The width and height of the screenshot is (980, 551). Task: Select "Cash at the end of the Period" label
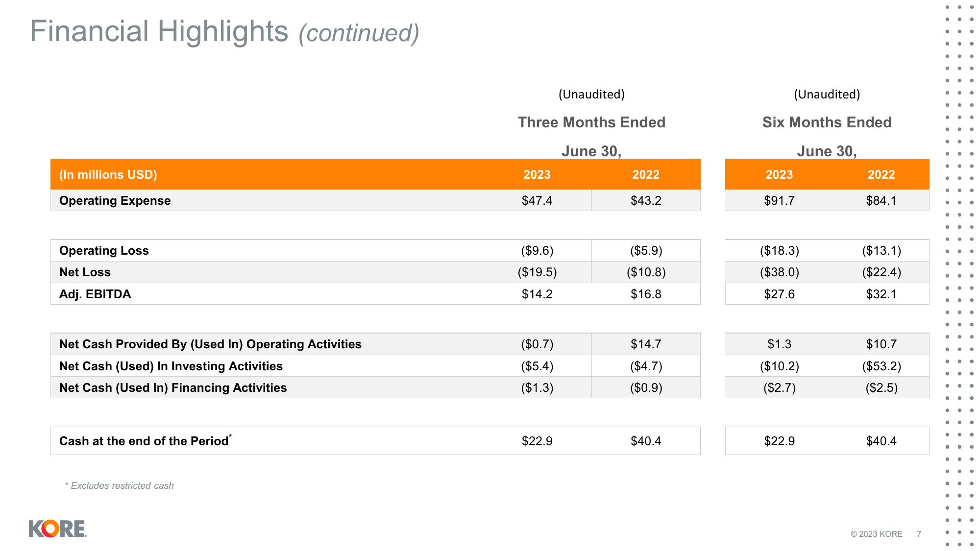pos(145,440)
